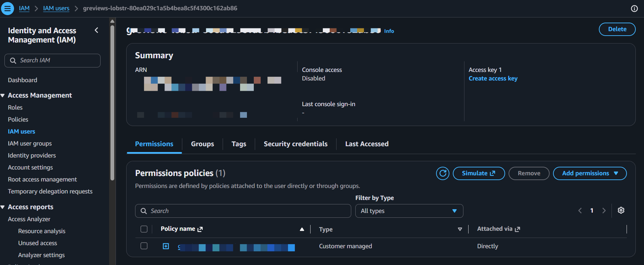Screen dimensions: 644x265
Task: Select IAM users in the sidebar
Action: pos(22,131)
